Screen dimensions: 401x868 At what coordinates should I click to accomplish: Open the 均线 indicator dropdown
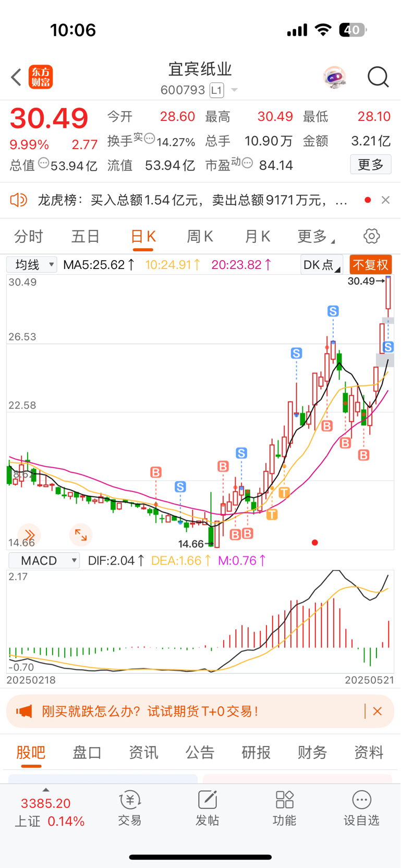(x=31, y=265)
